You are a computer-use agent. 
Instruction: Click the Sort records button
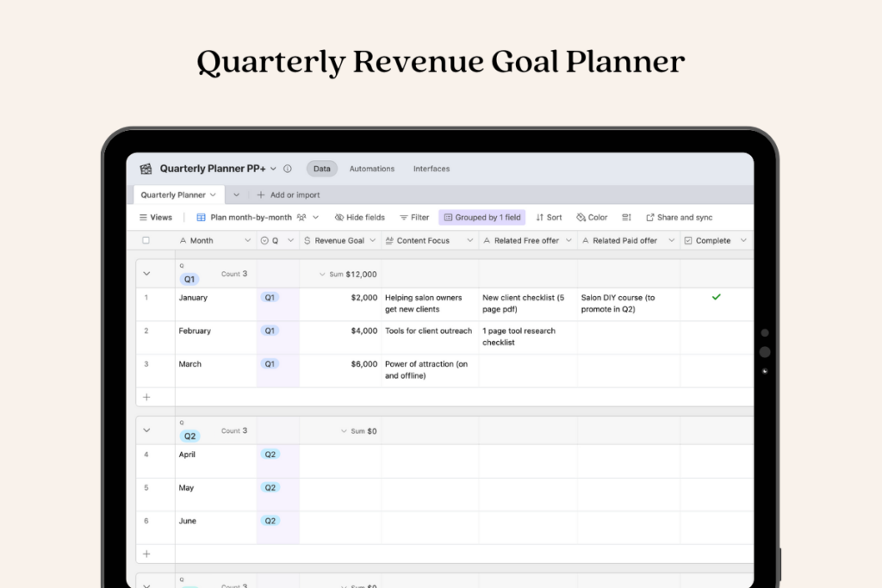tap(549, 218)
